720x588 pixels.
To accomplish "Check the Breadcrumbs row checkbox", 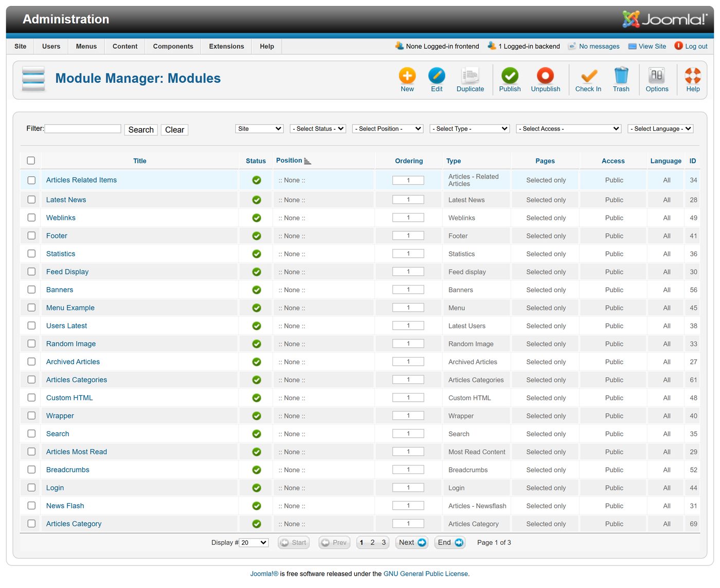I will 31,470.
